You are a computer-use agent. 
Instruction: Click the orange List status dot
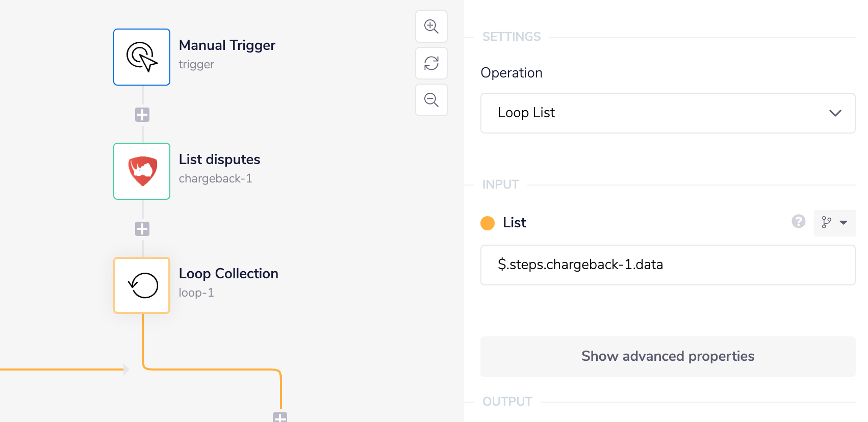(488, 223)
